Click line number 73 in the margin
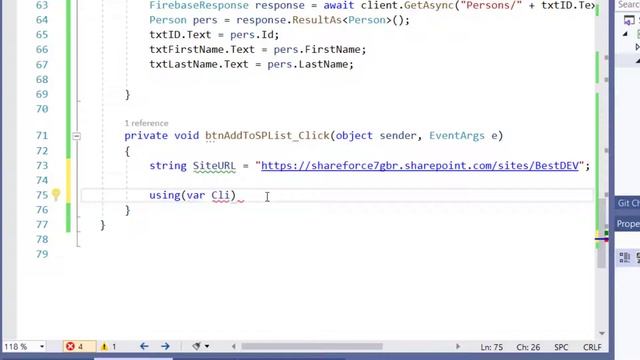Image resolution: width=640 pixels, height=360 pixels. pos(42,166)
